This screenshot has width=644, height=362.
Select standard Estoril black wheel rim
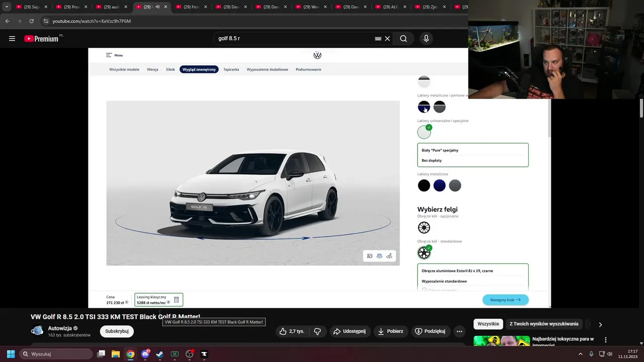tap(424, 253)
